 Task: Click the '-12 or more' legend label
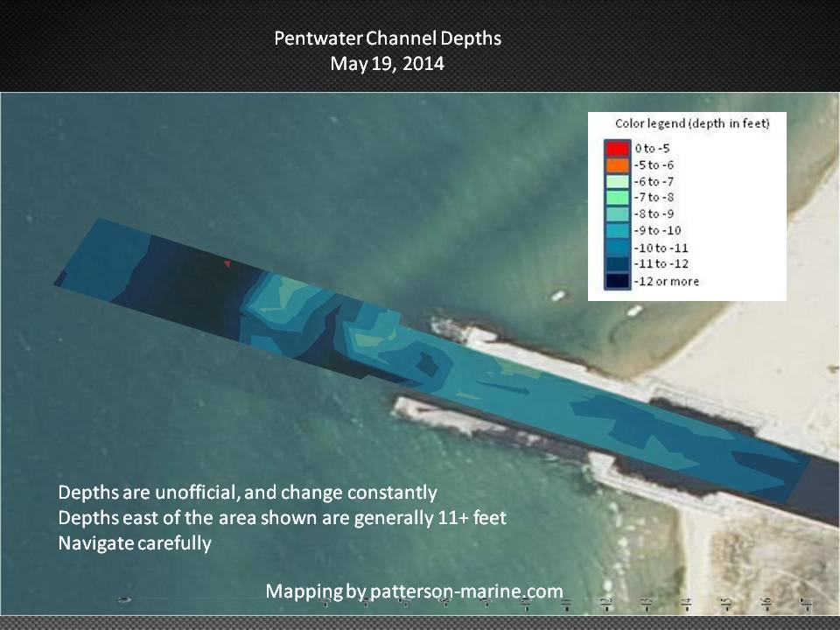pyautogui.click(x=667, y=281)
